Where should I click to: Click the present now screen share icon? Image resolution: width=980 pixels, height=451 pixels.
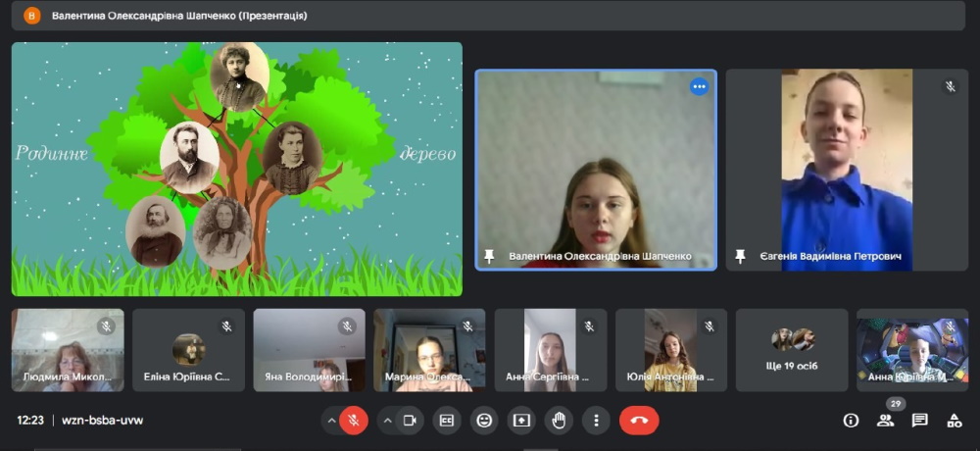pos(521,421)
